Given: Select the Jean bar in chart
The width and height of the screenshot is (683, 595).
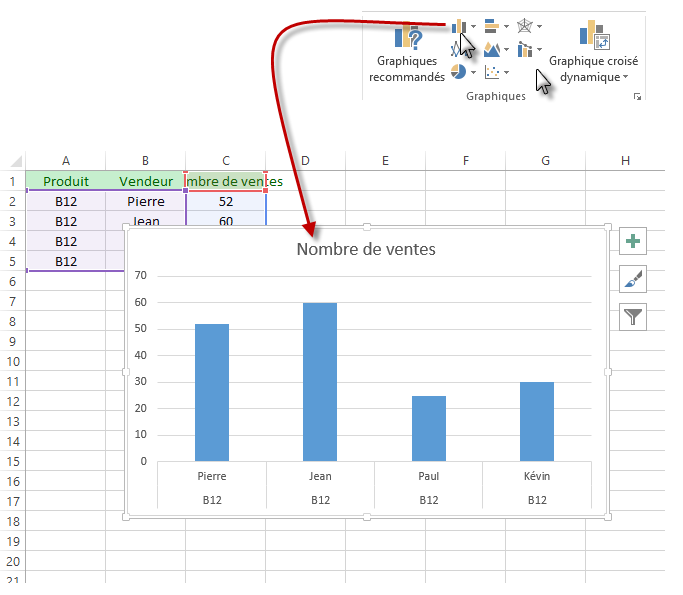Looking at the screenshot, I should point(320,381).
